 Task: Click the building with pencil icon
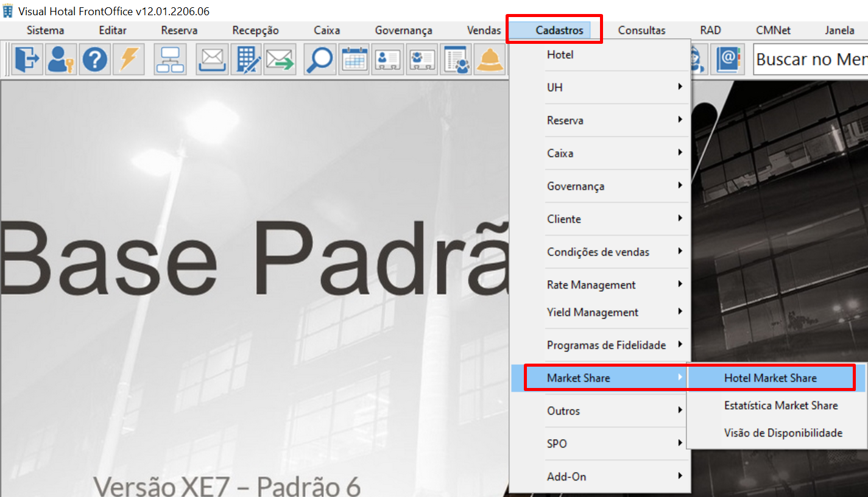pos(246,60)
